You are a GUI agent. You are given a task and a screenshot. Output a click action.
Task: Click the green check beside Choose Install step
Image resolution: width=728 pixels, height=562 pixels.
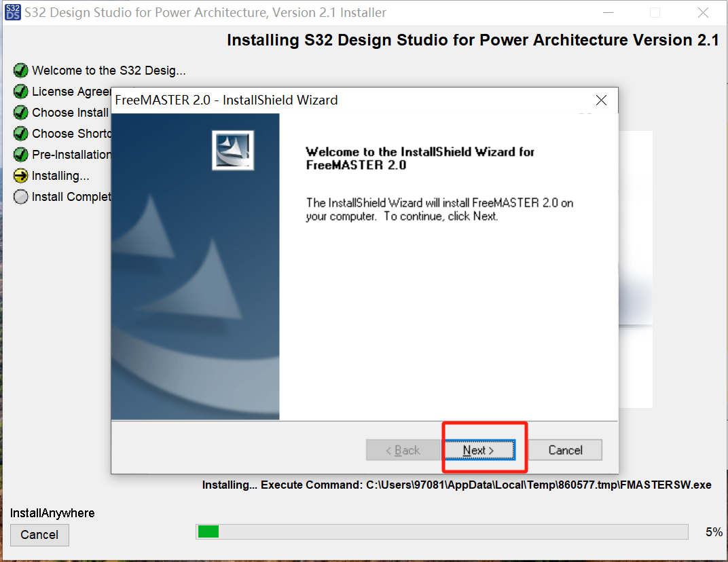[20, 112]
